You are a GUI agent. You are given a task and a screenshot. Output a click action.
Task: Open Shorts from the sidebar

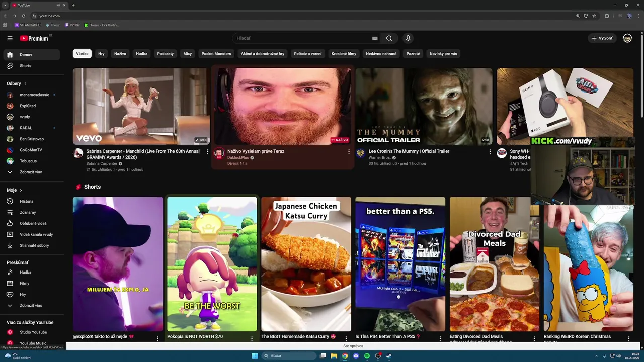tap(31, 66)
